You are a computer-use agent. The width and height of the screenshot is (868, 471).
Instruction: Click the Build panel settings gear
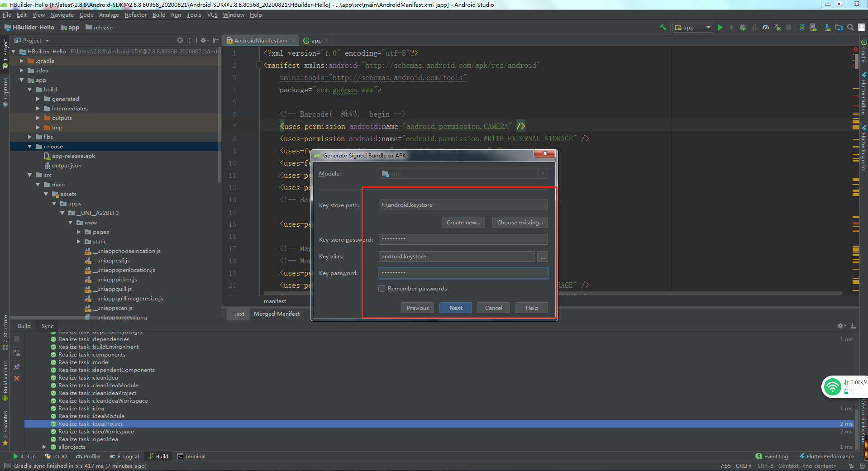click(841, 326)
